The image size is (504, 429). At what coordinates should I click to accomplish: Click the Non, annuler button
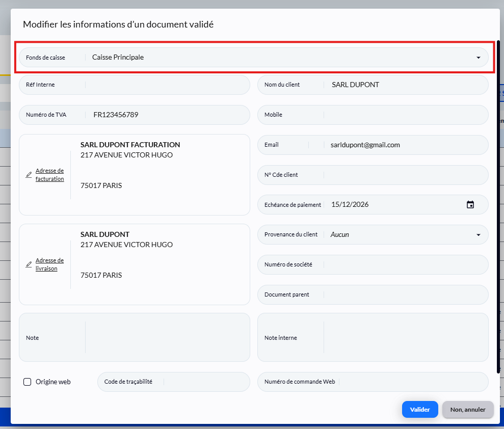(x=468, y=410)
